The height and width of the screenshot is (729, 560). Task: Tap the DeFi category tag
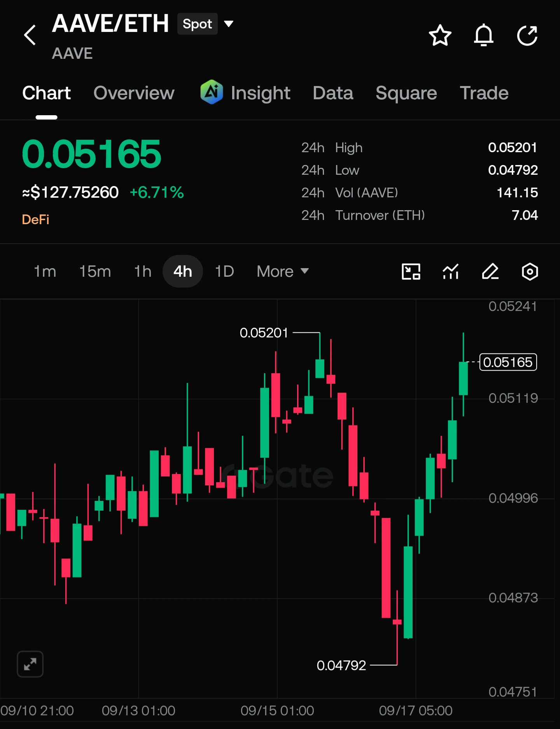(36, 220)
